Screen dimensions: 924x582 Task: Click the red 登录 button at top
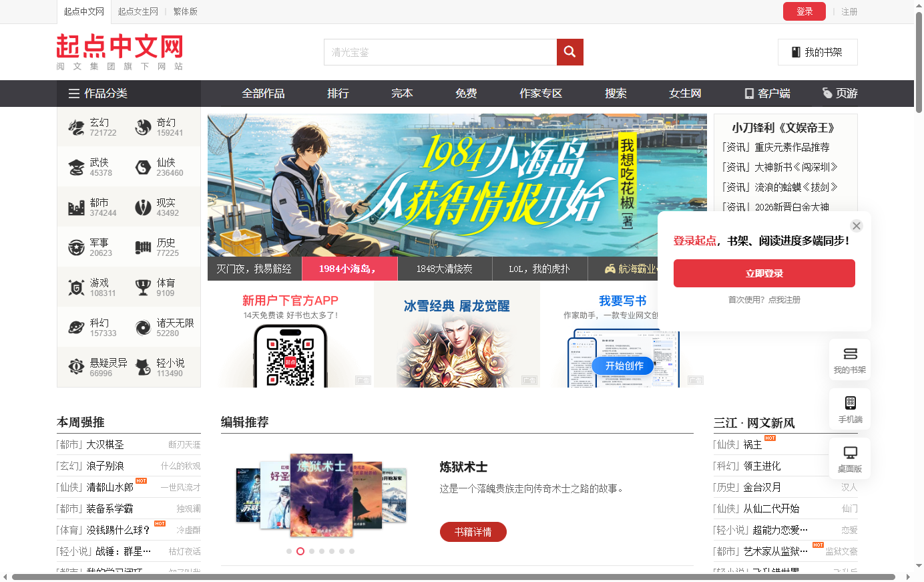tap(804, 11)
